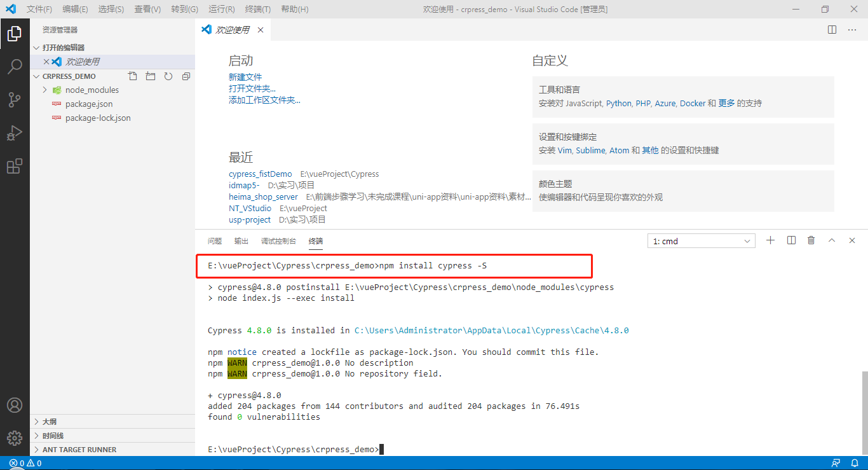Click the 添加工作区文件夹... link

(x=264, y=100)
